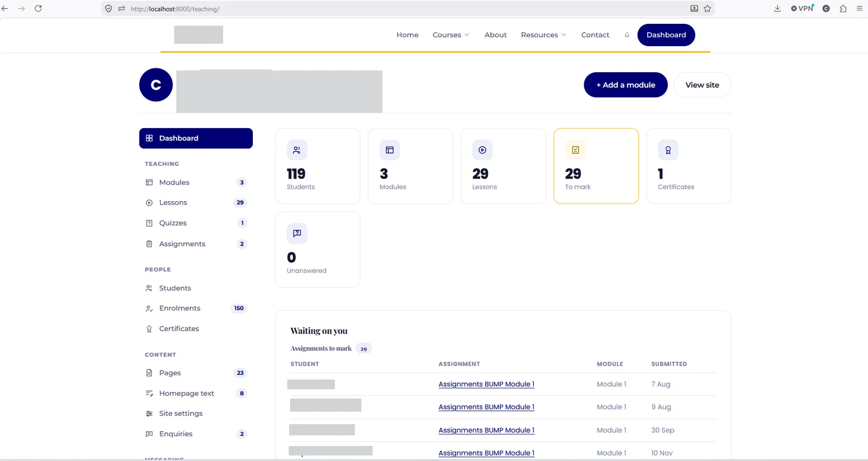Open the browser extensions icon
This screenshot has width=868, height=461.
click(843, 9)
